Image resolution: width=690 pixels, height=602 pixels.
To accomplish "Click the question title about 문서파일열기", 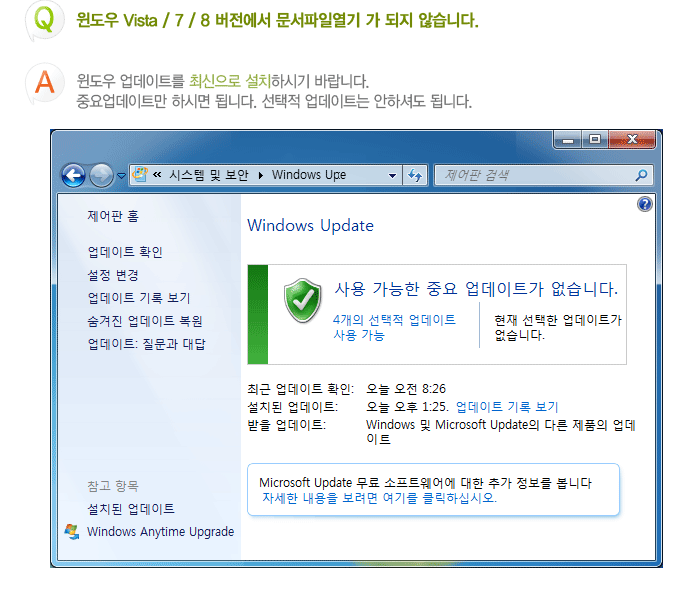I will (277, 20).
